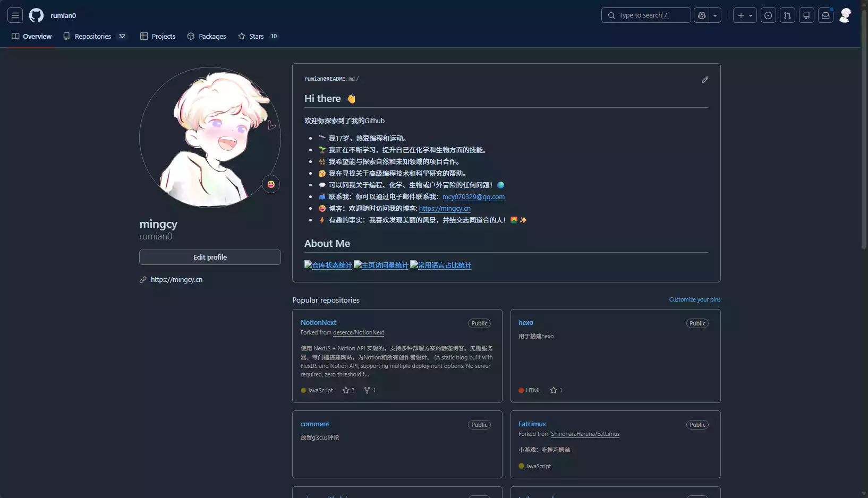The height and width of the screenshot is (498, 868).
Task: Expand the Copilot dropdown arrow
Action: click(715, 15)
